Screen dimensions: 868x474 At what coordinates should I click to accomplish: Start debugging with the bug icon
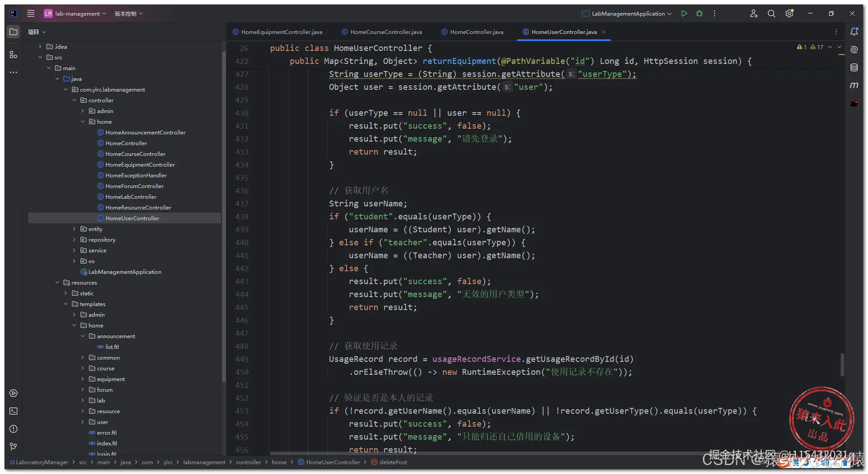699,13
